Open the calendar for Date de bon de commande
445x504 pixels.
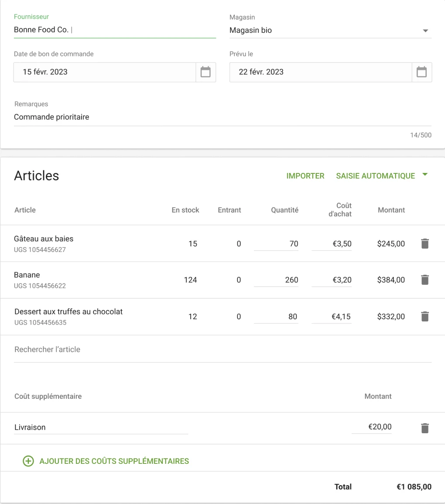point(205,72)
